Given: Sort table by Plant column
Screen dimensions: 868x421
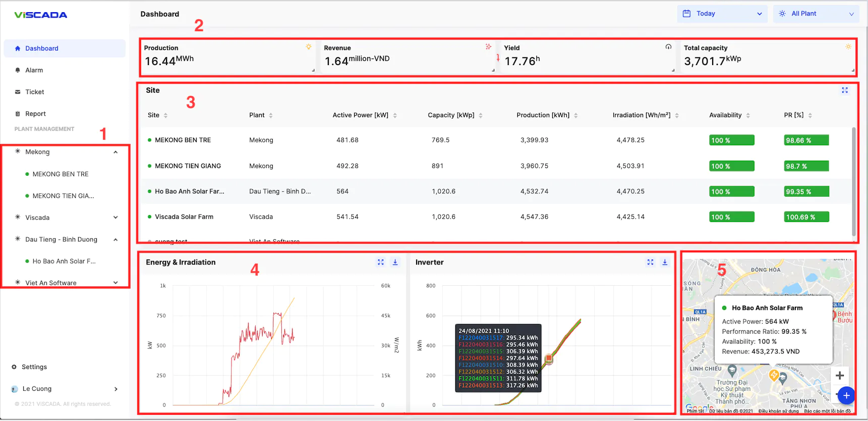Looking at the screenshot, I should 271,116.
